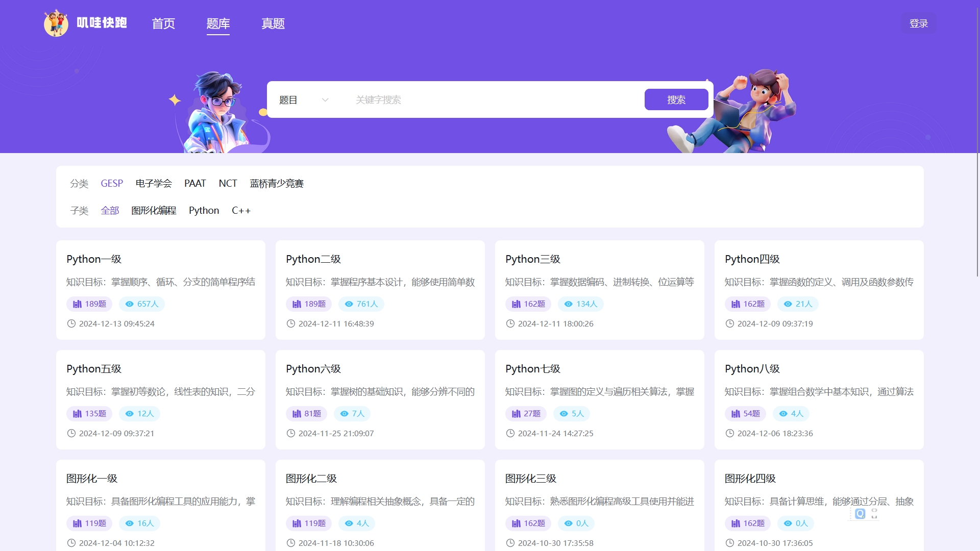The image size is (980, 551).
Task: Open the 真题 past exams tab
Action: pos(273,23)
